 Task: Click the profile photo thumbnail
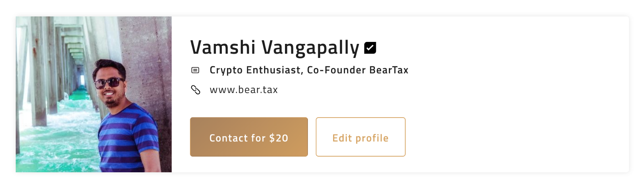93,94
